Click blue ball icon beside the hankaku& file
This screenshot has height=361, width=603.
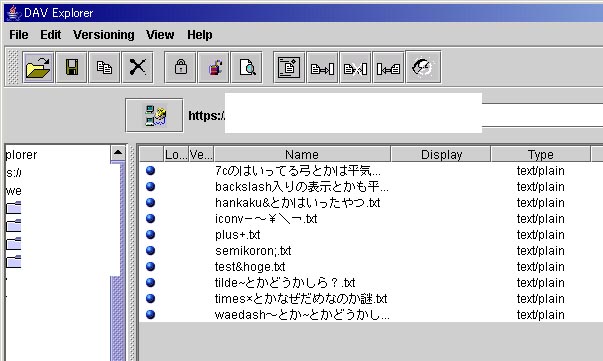pos(150,202)
